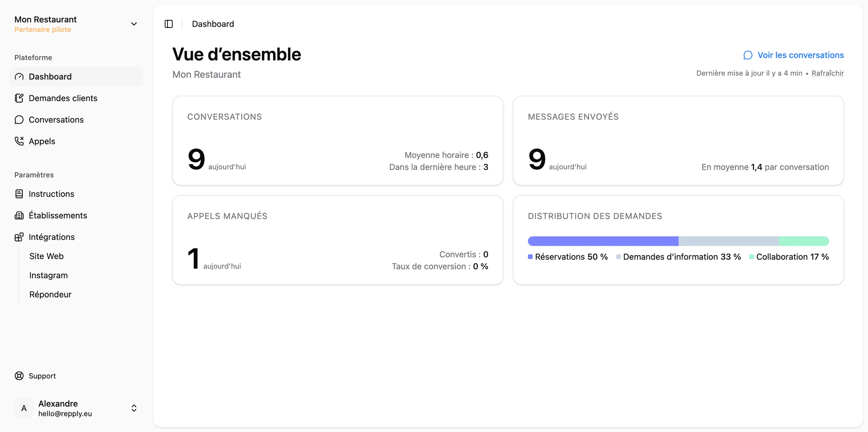Select the Instructions document icon
This screenshot has height=432, width=868.
[19, 194]
